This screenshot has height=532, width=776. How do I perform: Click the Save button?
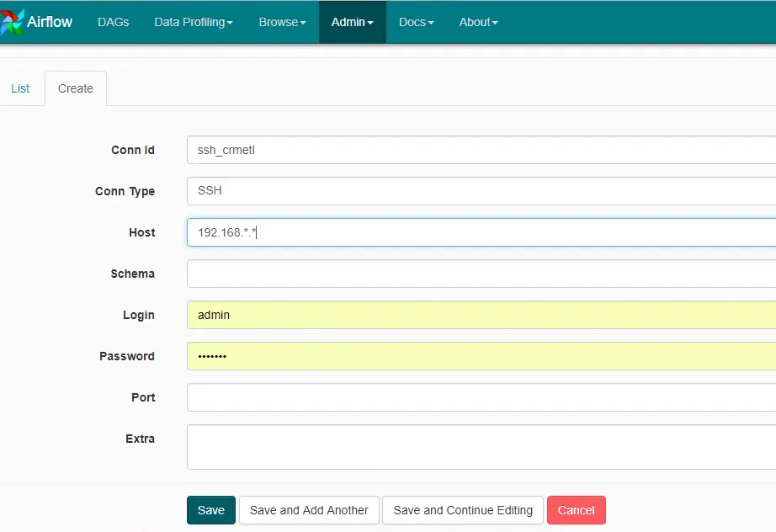point(211,510)
